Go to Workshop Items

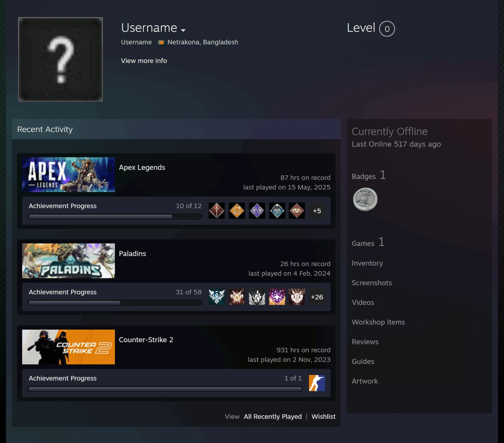pyautogui.click(x=378, y=322)
